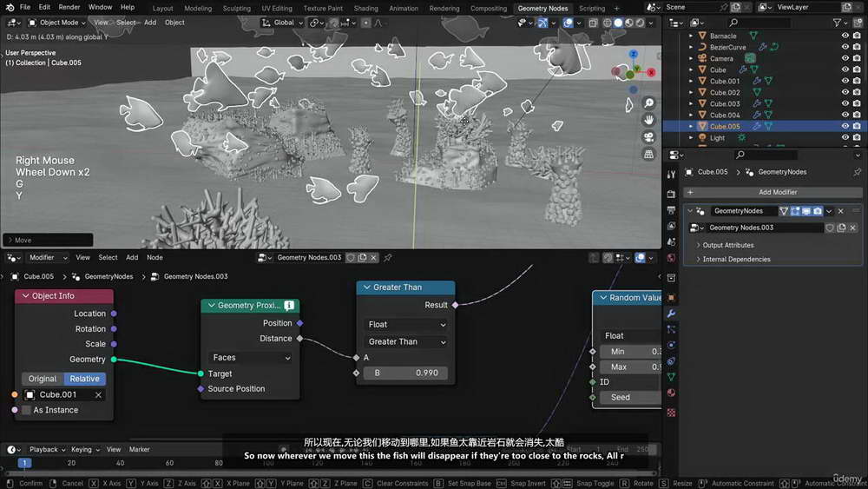
Task: Hide Barnacle in viewport via eye icon
Action: click(x=845, y=36)
